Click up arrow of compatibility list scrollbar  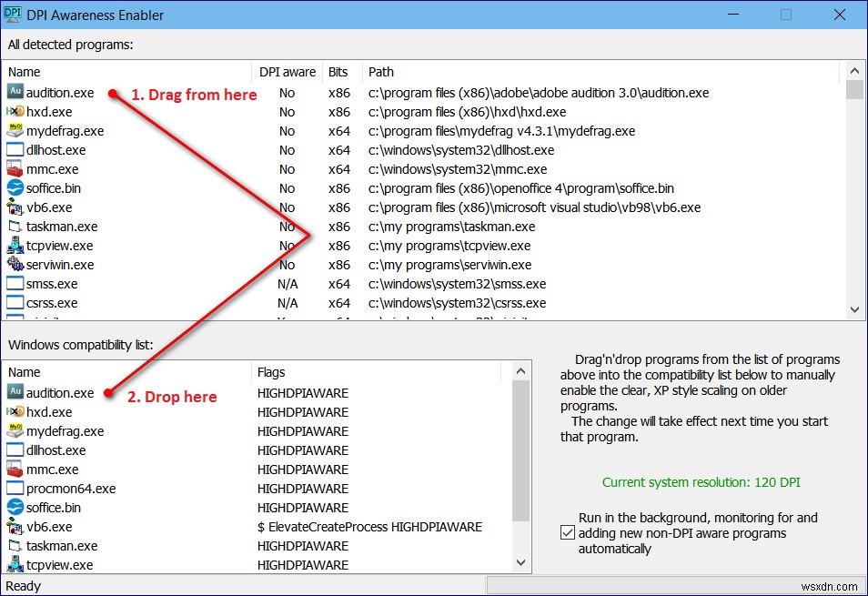coord(520,371)
